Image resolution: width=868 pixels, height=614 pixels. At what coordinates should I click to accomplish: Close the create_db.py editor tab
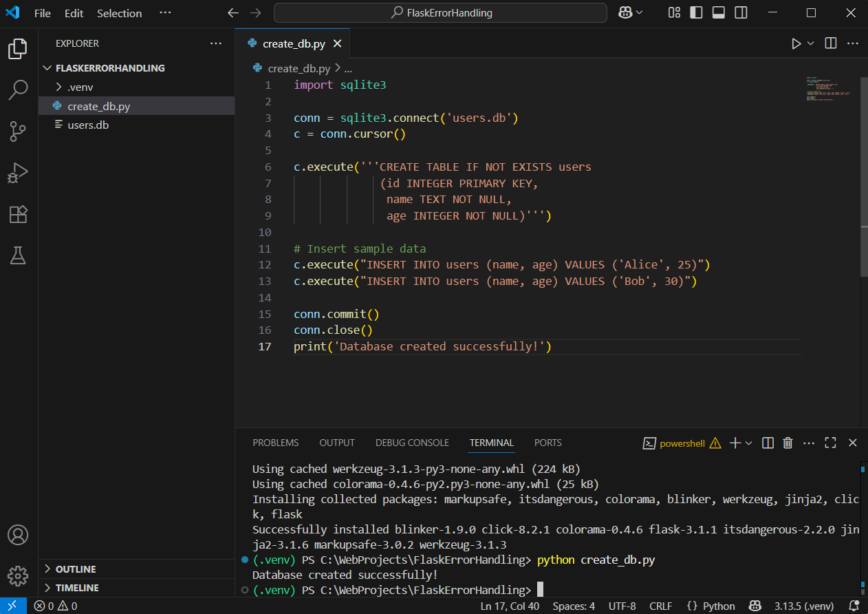(x=338, y=43)
